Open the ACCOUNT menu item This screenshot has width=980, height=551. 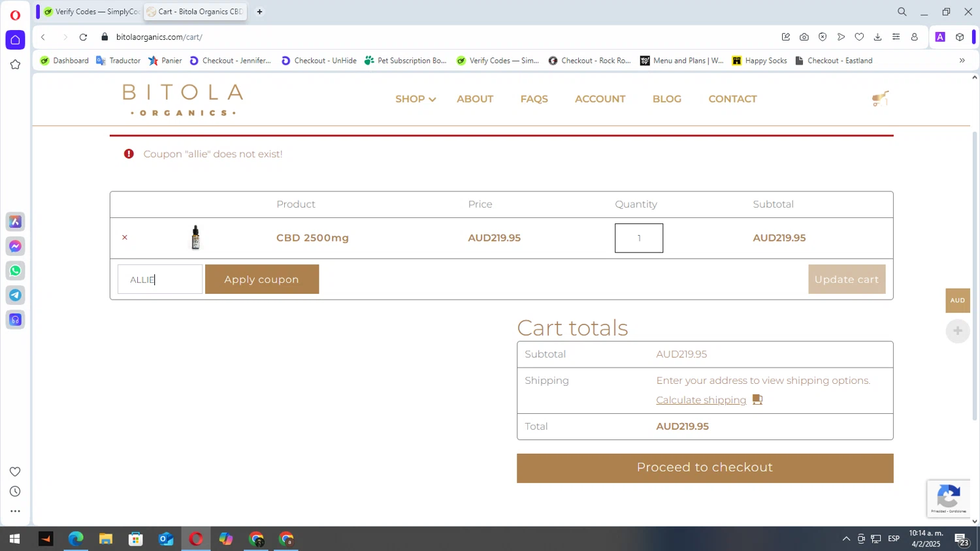click(600, 99)
